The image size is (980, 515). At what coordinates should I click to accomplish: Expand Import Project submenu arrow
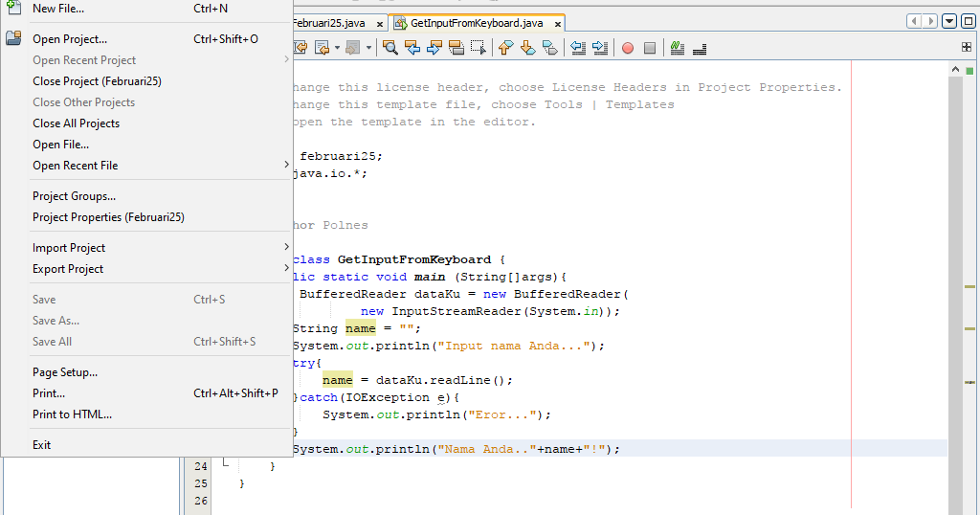pos(286,247)
